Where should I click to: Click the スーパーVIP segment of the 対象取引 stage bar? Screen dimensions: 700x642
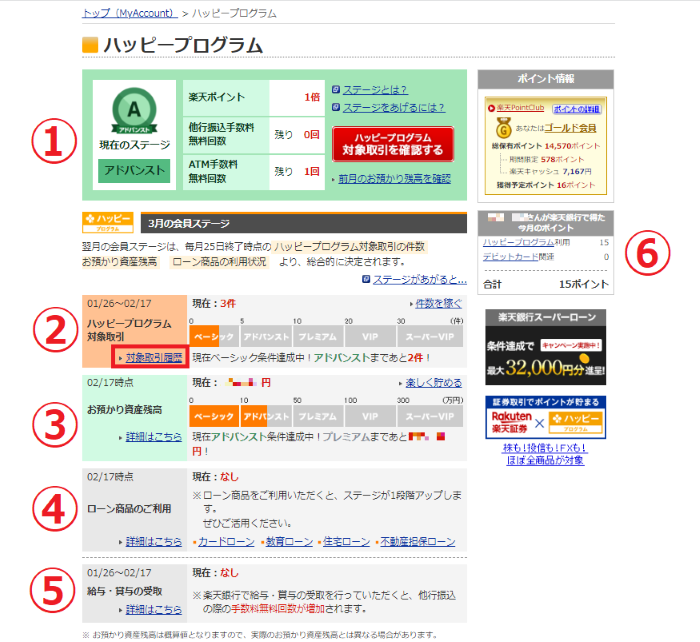point(429,337)
